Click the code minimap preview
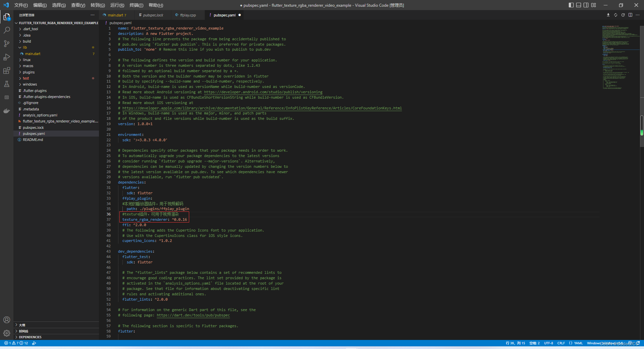 click(620, 57)
